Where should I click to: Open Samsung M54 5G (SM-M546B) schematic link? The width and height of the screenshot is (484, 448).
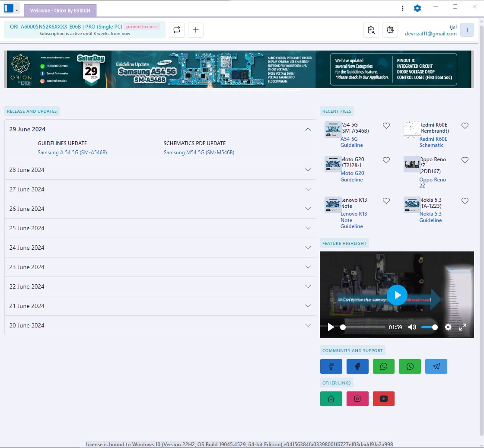tap(199, 153)
